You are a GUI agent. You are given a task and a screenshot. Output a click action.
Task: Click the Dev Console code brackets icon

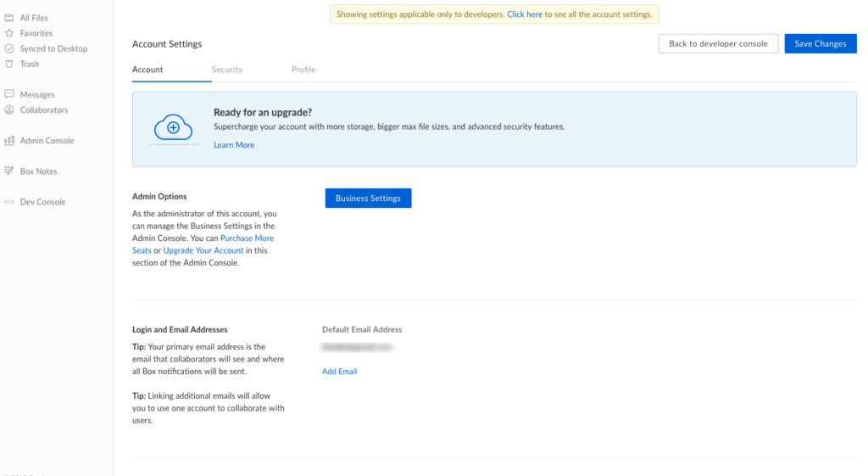pyautogui.click(x=8, y=202)
